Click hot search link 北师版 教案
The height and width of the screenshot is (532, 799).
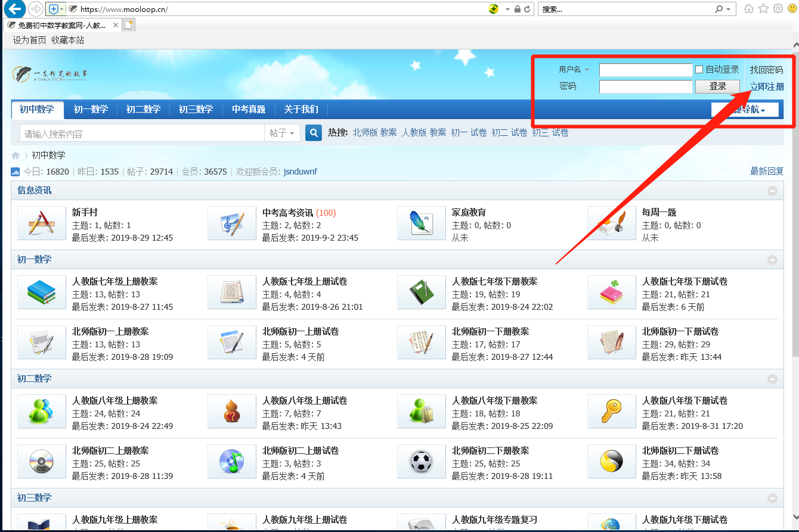tap(374, 132)
